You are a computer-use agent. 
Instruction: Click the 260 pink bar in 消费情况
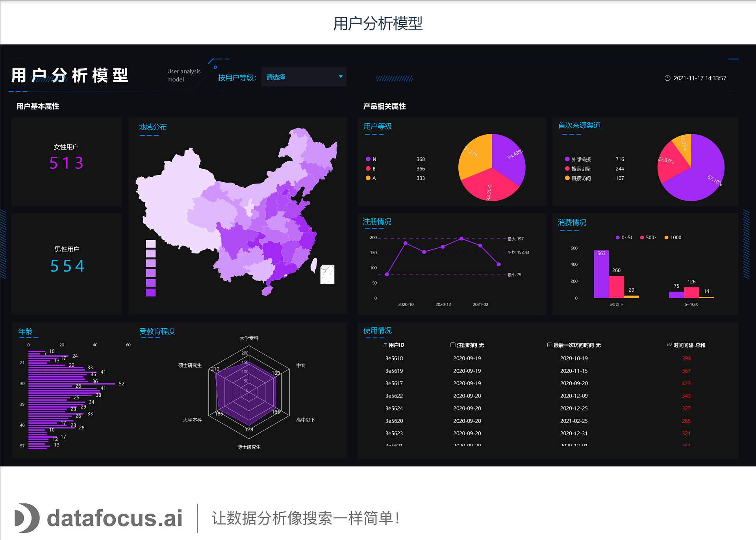tap(616, 287)
